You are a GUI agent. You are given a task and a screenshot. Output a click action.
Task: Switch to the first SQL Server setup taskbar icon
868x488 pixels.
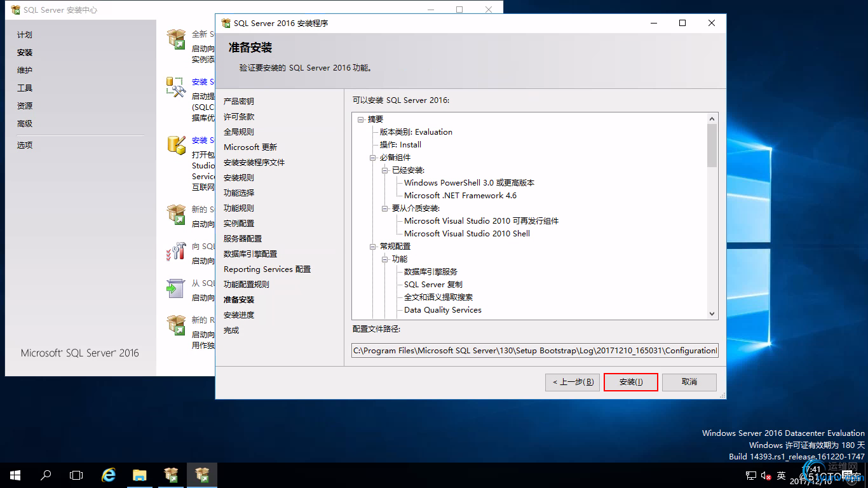171,475
